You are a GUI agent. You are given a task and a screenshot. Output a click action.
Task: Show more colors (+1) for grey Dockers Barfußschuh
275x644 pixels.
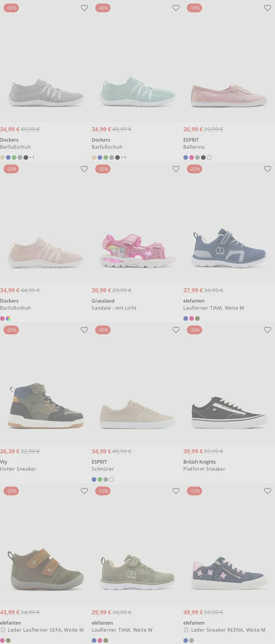click(x=32, y=158)
